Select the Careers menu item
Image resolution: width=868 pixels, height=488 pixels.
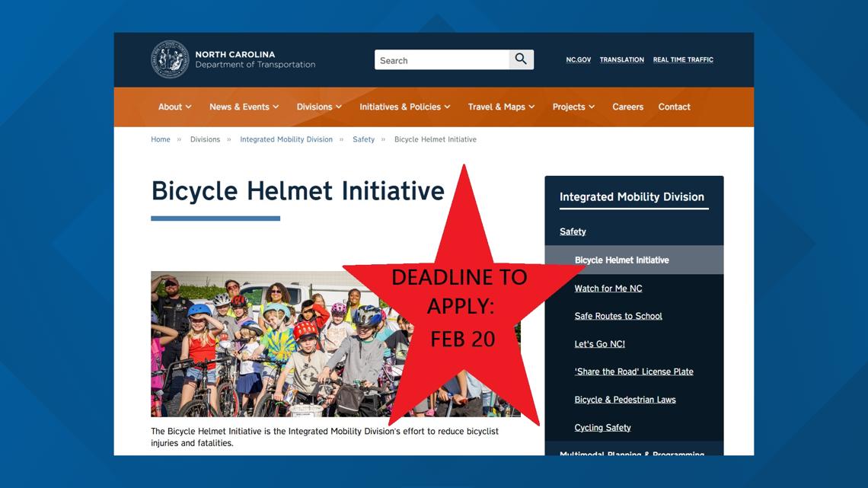[627, 107]
